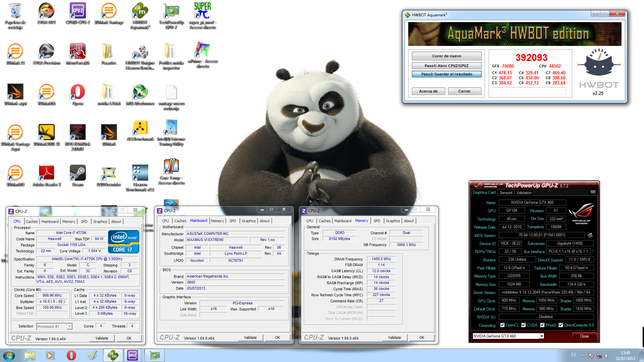Open wPrime shortcut on desktop
Image resolution: width=644 pixels, height=362 pixels.
point(203,55)
